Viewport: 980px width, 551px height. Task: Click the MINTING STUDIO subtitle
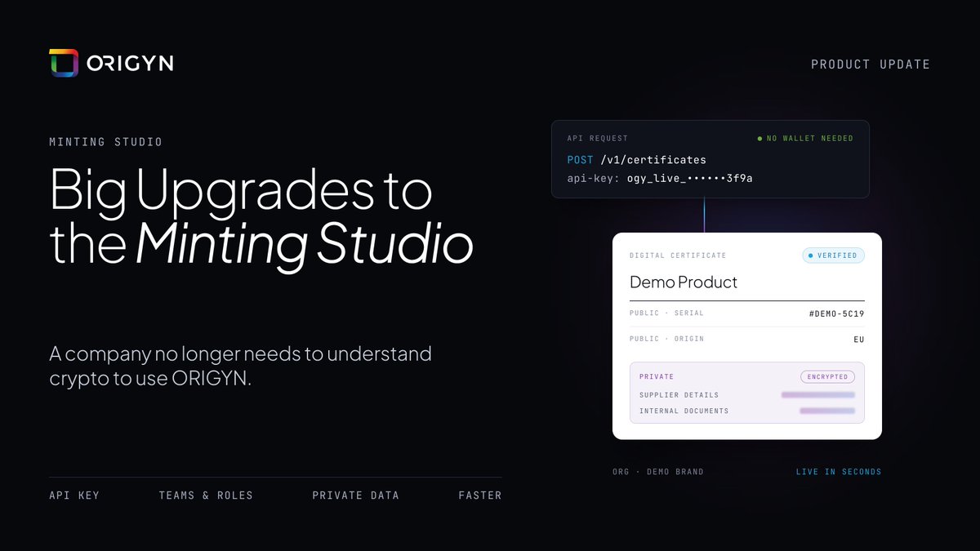[x=105, y=142]
